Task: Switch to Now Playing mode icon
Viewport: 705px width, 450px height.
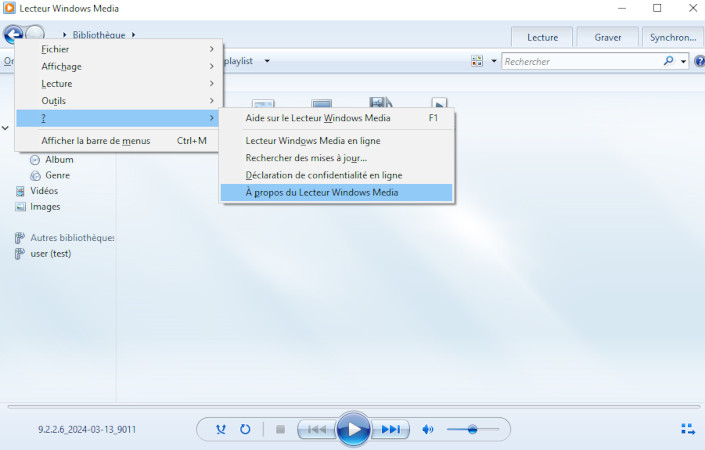Action: point(688,429)
